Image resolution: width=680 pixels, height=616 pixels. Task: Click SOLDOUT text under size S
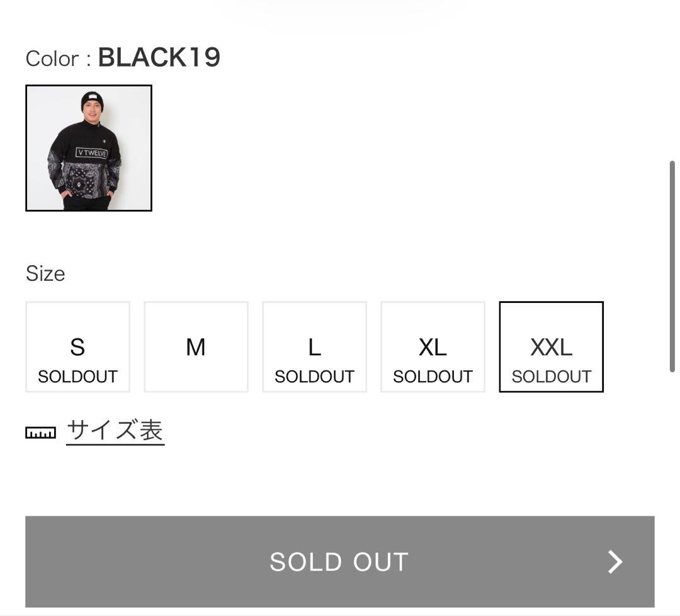click(x=77, y=377)
